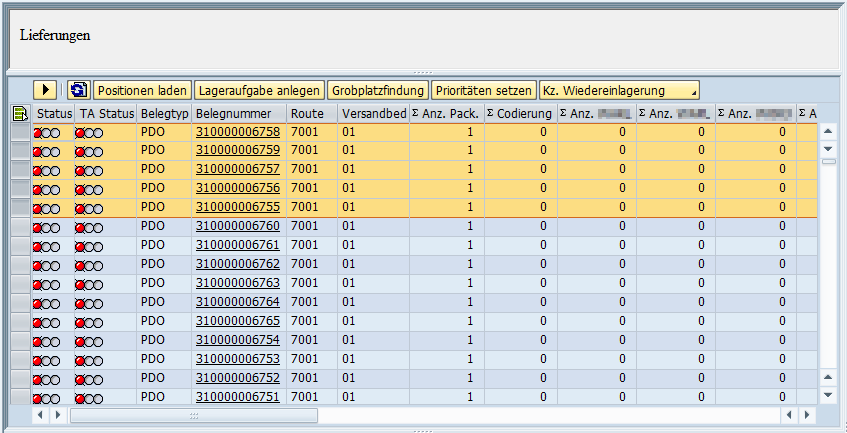The height and width of the screenshot is (433, 847).
Task: Open document link 310000006765
Action: [x=237, y=323]
